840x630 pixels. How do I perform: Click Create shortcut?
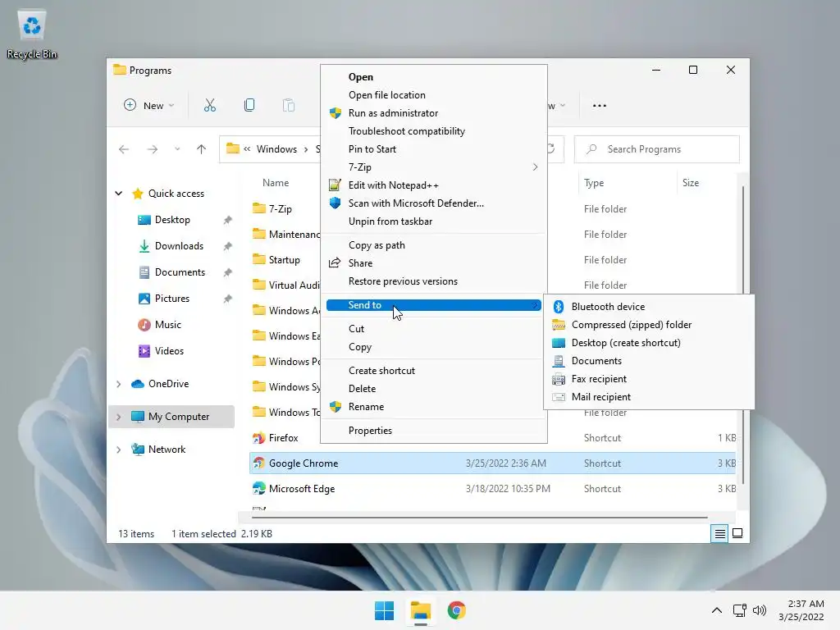pos(433,371)
